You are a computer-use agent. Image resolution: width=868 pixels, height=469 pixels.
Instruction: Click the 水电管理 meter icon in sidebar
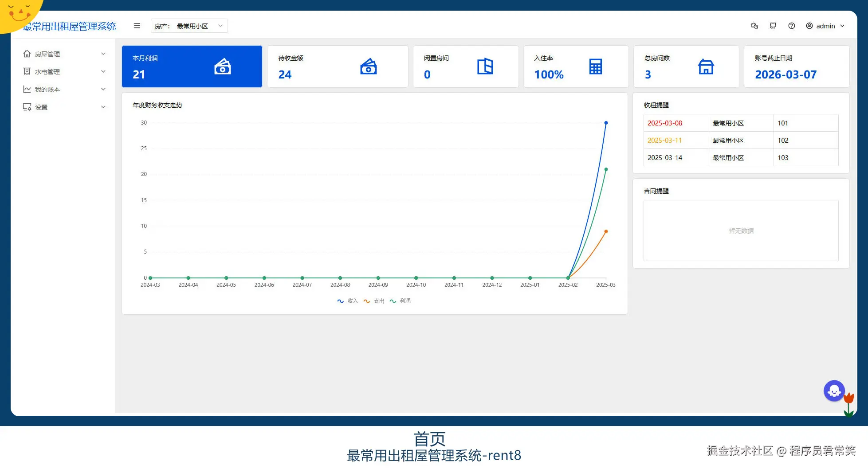point(27,71)
